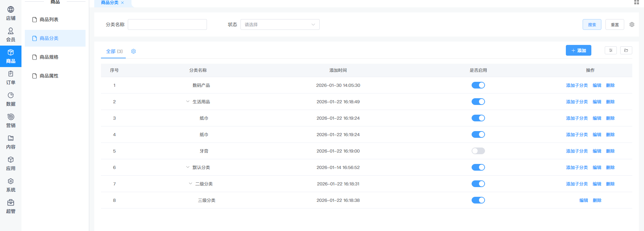Click the 三级分类 category name cell
This screenshot has width=644, height=231.
coord(207,200)
